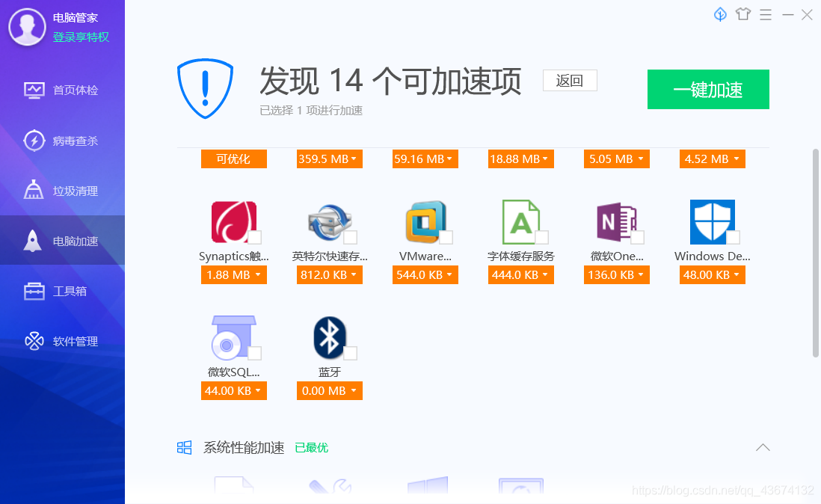This screenshot has height=504, width=821.
Task: Expand the 444.0 KB dropdown
Action: 521,274
